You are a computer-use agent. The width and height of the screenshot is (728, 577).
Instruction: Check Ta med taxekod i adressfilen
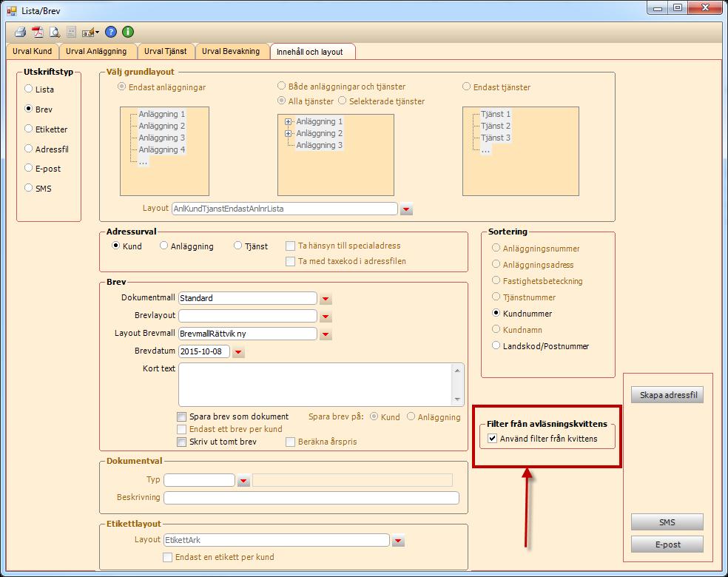(290, 261)
